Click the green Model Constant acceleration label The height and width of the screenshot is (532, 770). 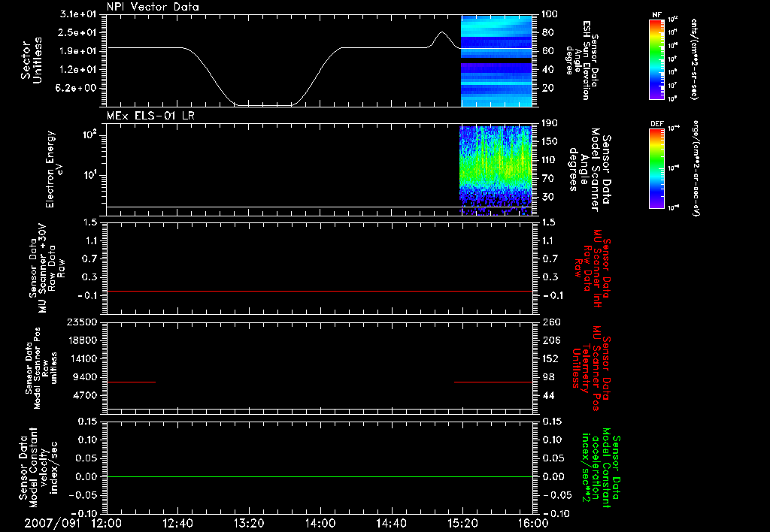(x=601, y=468)
